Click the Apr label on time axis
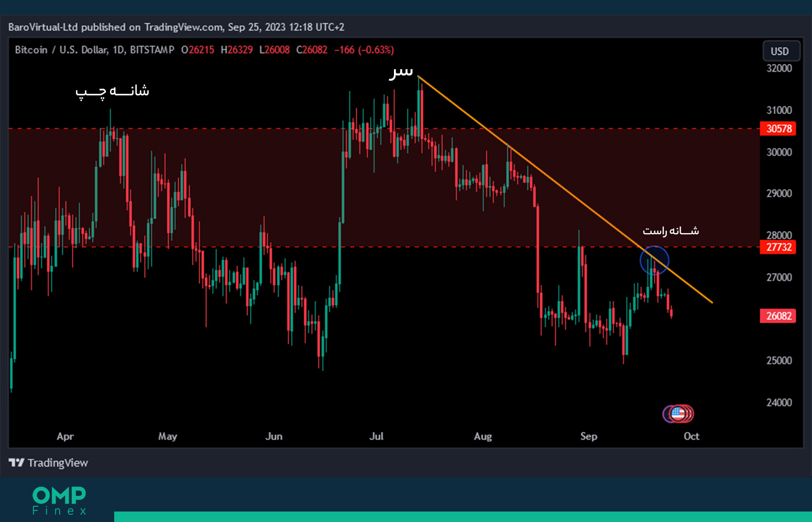 click(x=65, y=436)
